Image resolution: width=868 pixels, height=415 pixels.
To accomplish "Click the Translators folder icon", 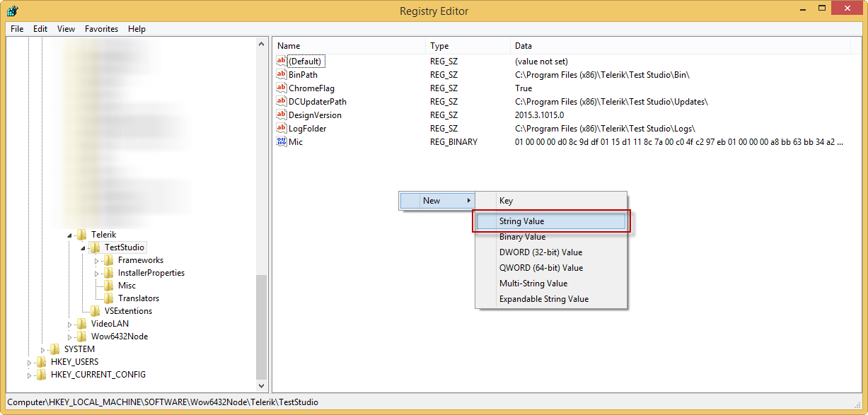I will click(109, 298).
